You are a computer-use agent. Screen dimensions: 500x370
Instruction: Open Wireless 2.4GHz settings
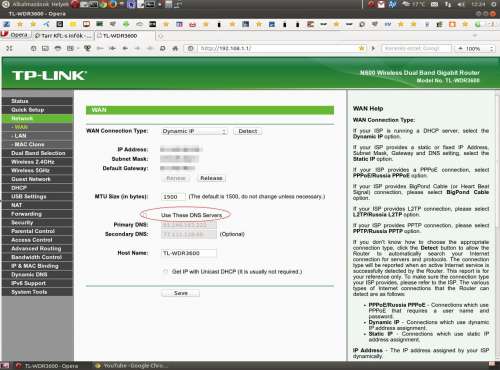(37, 162)
